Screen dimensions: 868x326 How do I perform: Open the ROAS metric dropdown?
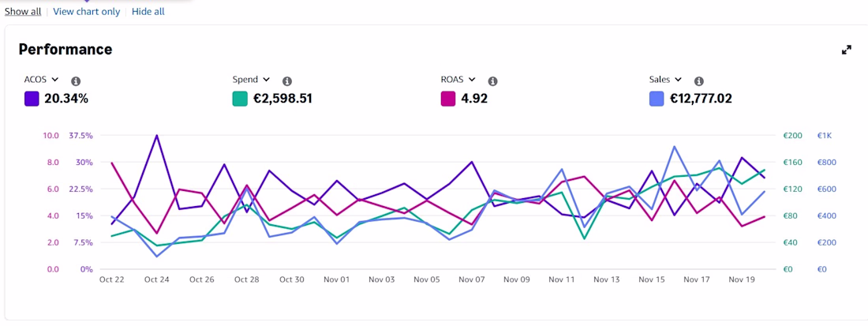[x=459, y=80]
